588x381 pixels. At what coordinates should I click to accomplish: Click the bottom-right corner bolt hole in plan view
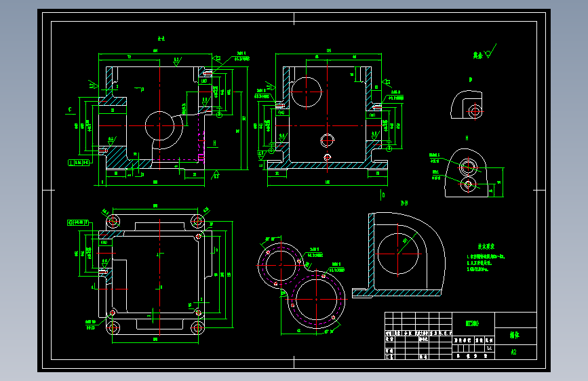click(x=197, y=327)
